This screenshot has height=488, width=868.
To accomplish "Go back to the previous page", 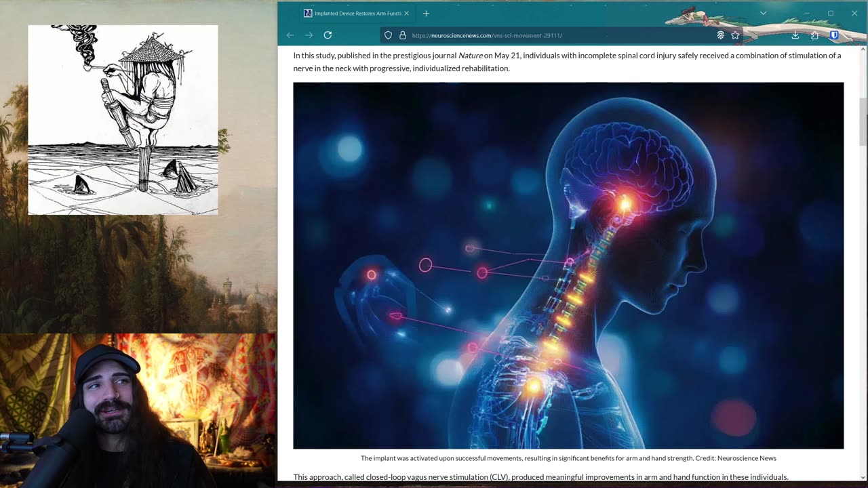I will 290,35.
